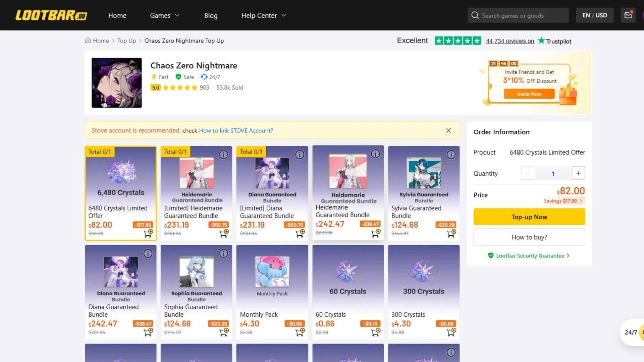Click the breadcrumb home icon
644x362 pixels.
[88, 41]
